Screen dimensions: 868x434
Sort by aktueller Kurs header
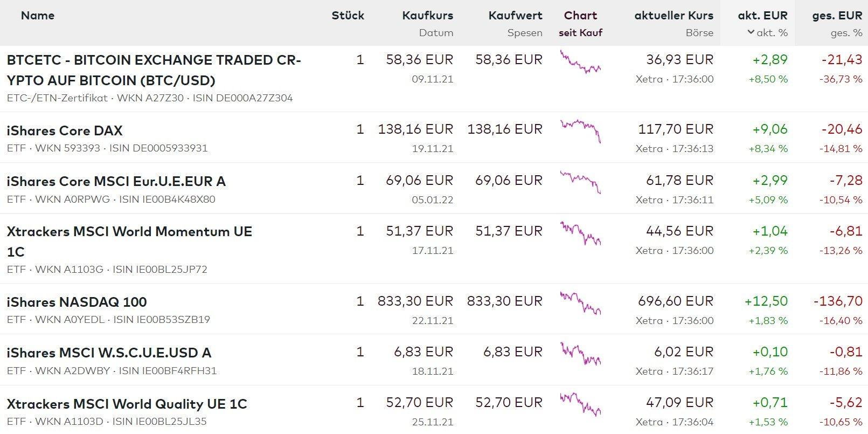pyautogui.click(x=673, y=16)
